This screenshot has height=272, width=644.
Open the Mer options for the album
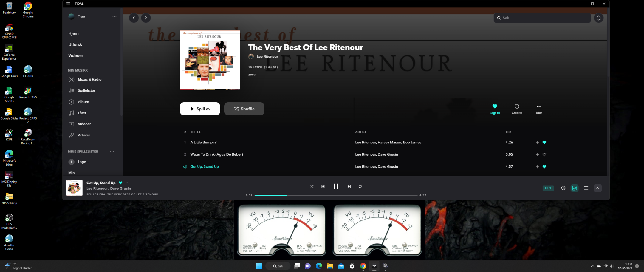(539, 109)
